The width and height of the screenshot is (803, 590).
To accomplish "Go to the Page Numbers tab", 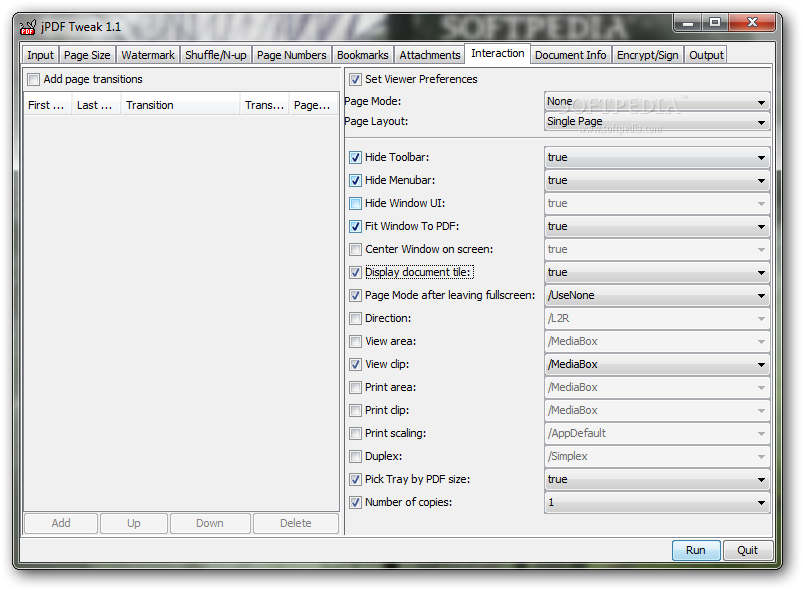I will point(291,55).
